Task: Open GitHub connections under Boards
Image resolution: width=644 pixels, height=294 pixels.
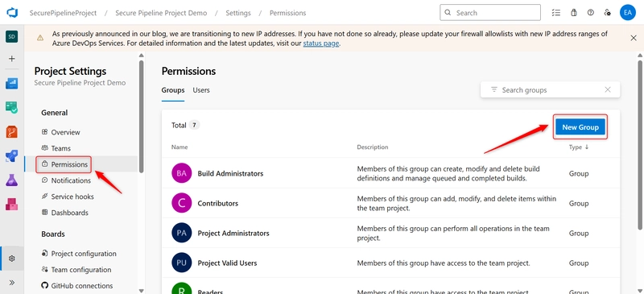Action: coord(81,286)
